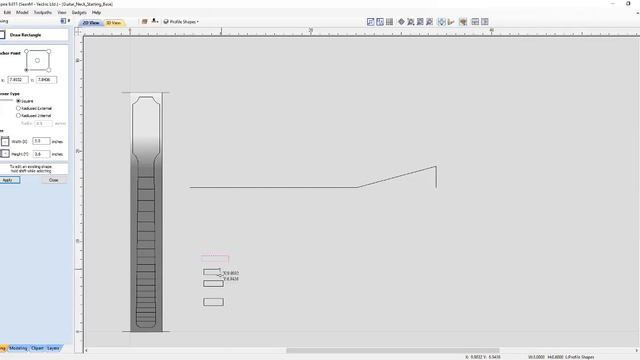Viewport: 640px width, 360px height.
Task: Open the dropdown on the icon before Profile Shapes
Action: tap(158, 22)
